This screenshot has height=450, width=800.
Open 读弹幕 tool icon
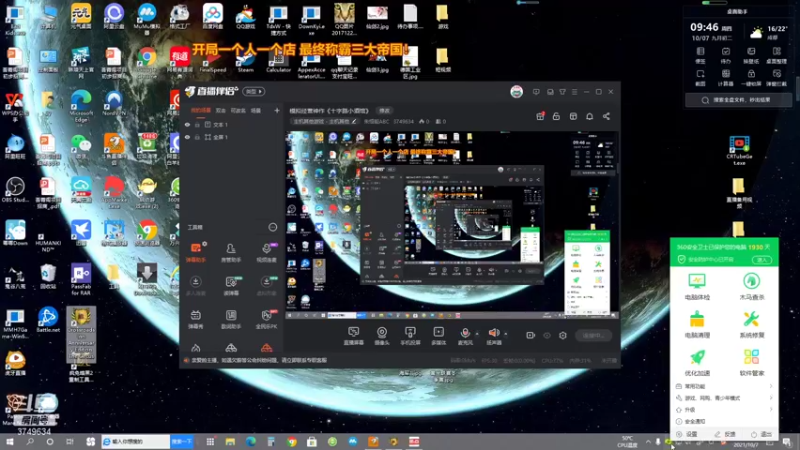pyautogui.click(x=231, y=285)
